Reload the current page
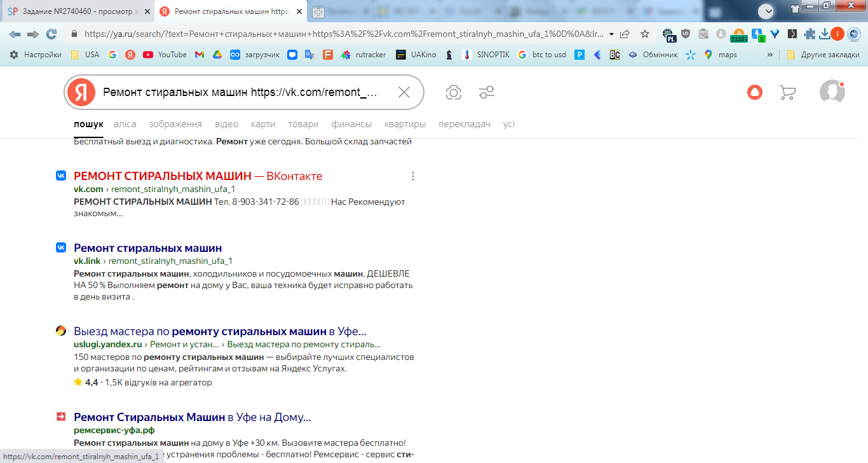 tap(51, 34)
